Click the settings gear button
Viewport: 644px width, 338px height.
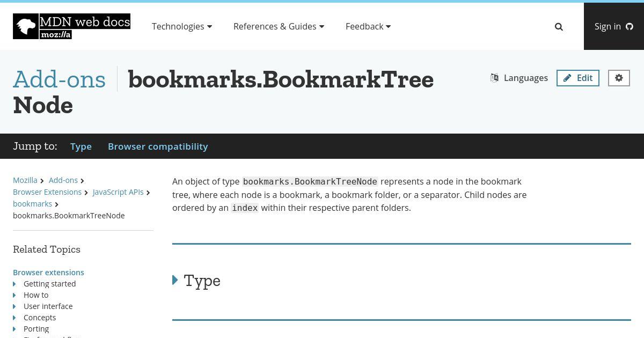619,78
